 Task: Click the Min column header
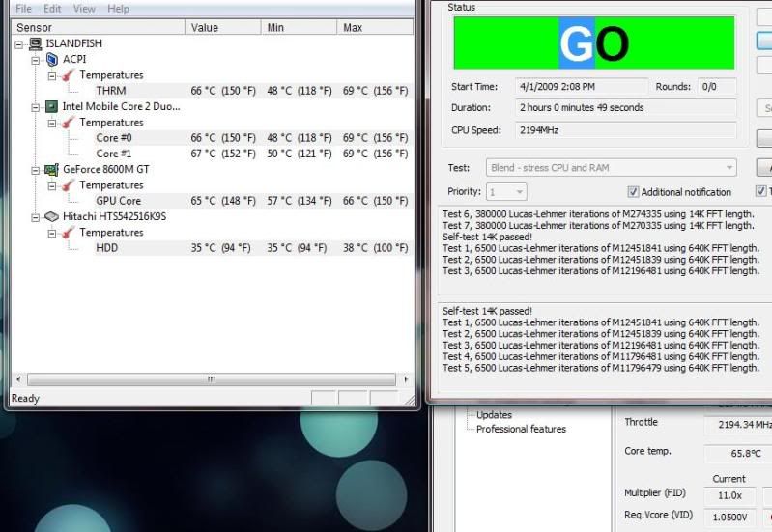pyautogui.click(x=299, y=28)
